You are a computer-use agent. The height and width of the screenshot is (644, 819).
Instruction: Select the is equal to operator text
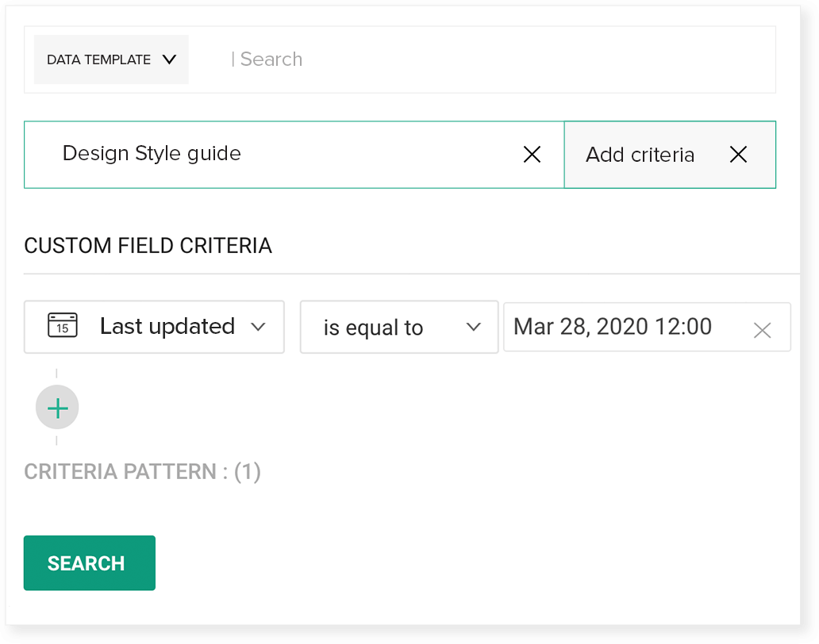(x=373, y=328)
